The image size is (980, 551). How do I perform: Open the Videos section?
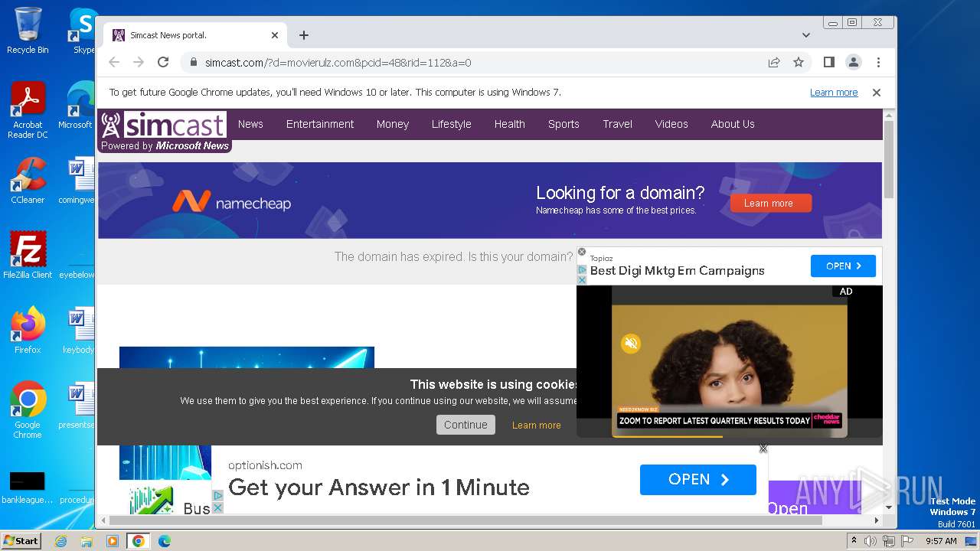click(x=671, y=124)
